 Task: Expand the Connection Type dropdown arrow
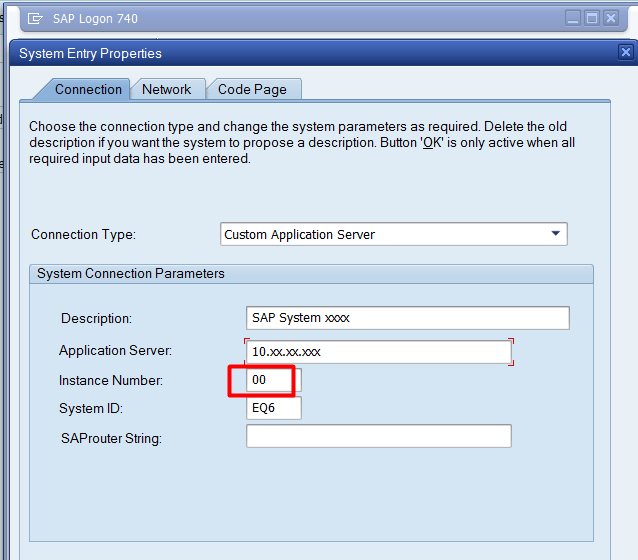(x=555, y=234)
